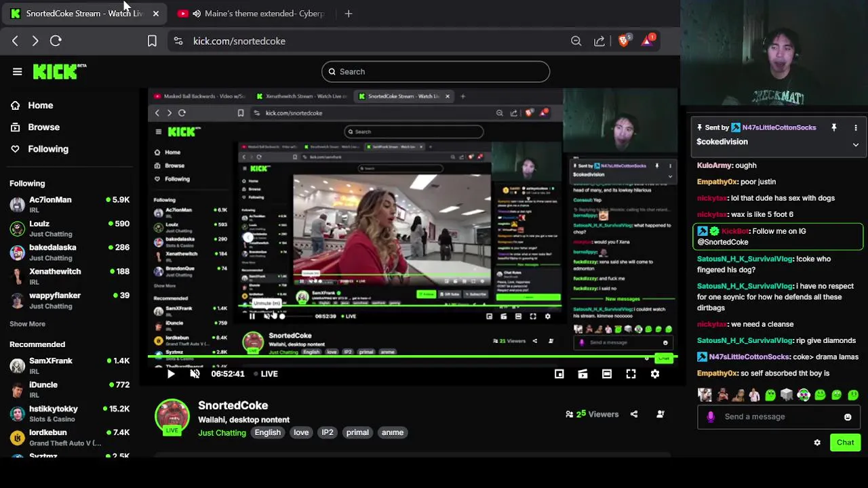The height and width of the screenshot is (488, 868).
Task: Click the N47sLittleCottonSocks sender name in pinned message
Action: click(778, 127)
